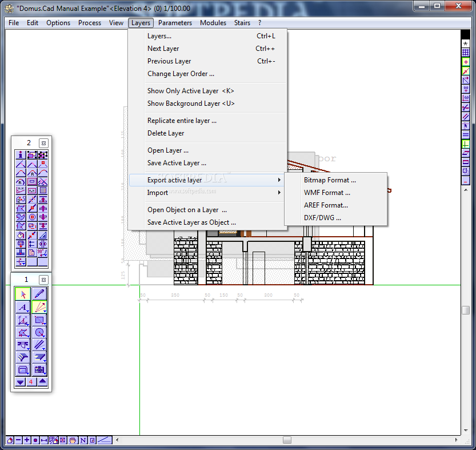
Task: Select the wall drawing tool
Action: [x=39, y=345]
